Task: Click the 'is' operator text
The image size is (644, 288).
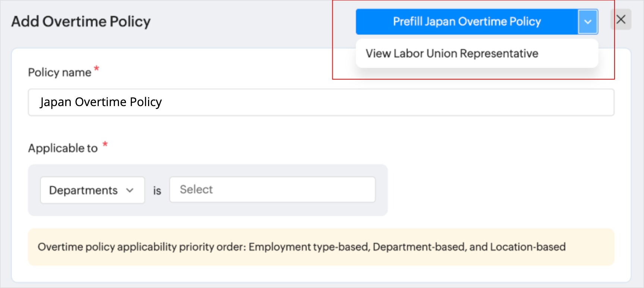Action: (157, 191)
